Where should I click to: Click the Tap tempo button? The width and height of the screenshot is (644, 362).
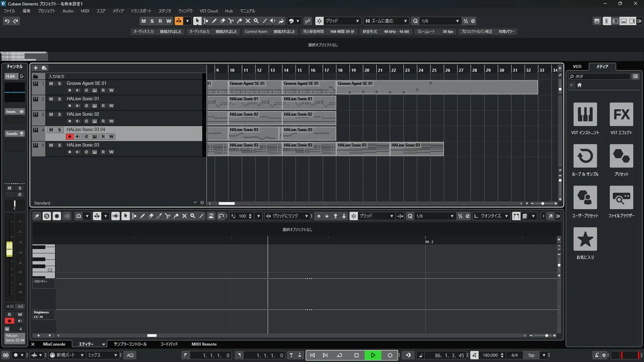click(531, 355)
